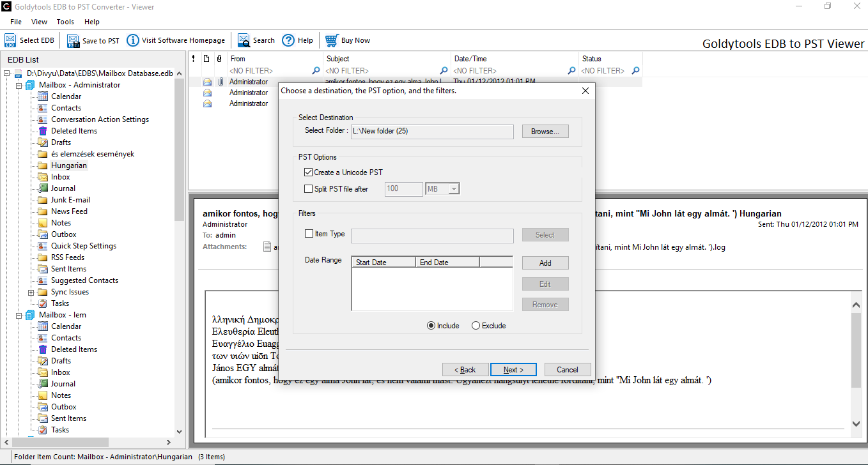Open the Help menu

coord(92,22)
